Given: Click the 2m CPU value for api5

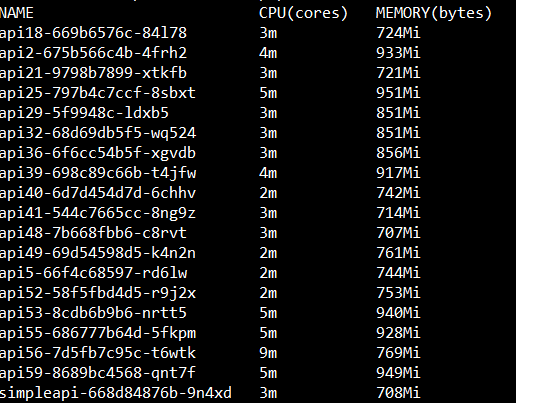Looking at the screenshot, I should (268, 273).
